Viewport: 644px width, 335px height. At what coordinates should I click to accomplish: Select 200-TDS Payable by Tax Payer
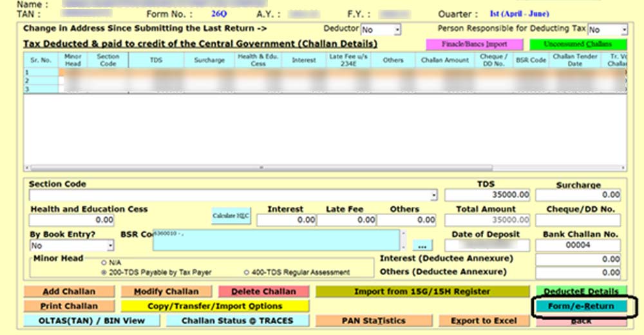click(x=104, y=273)
